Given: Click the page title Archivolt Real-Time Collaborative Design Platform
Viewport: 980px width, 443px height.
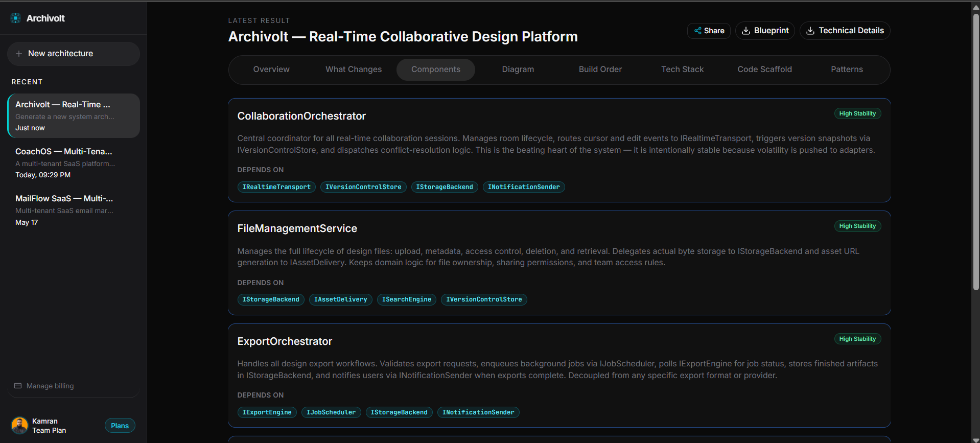Looking at the screenshot, I should pos(403,37).
